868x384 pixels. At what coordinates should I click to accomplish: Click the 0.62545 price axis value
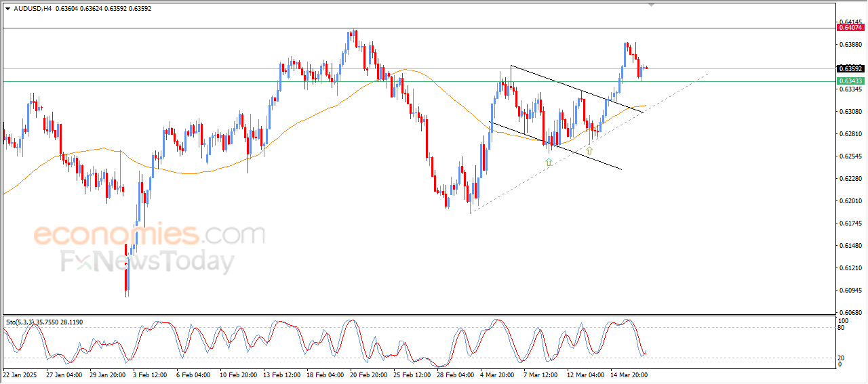click(x=850, y=156)
